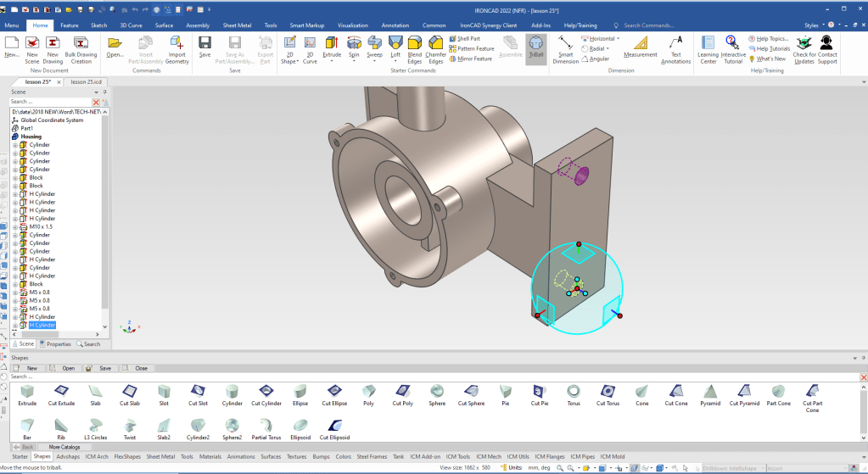
Task: Click More Catalogs button
Action: [64, 446]
